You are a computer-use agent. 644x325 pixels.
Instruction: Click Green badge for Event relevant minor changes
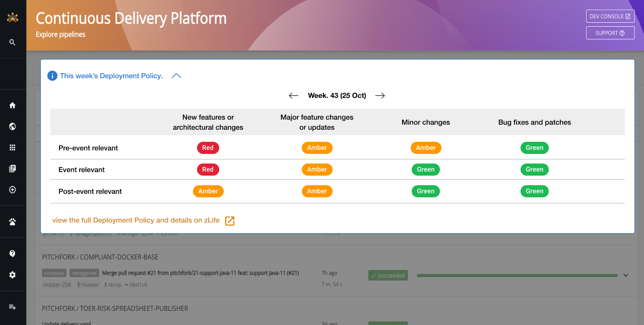pos(426,170)
